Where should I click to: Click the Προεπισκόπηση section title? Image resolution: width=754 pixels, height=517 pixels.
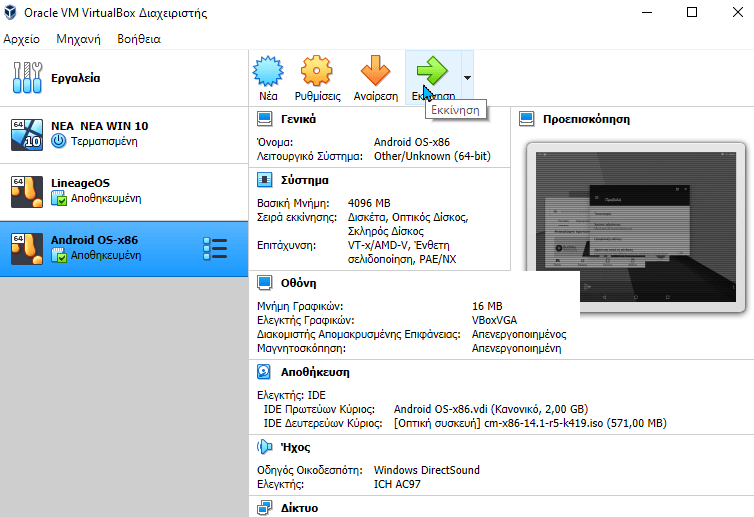coord(586,119)
